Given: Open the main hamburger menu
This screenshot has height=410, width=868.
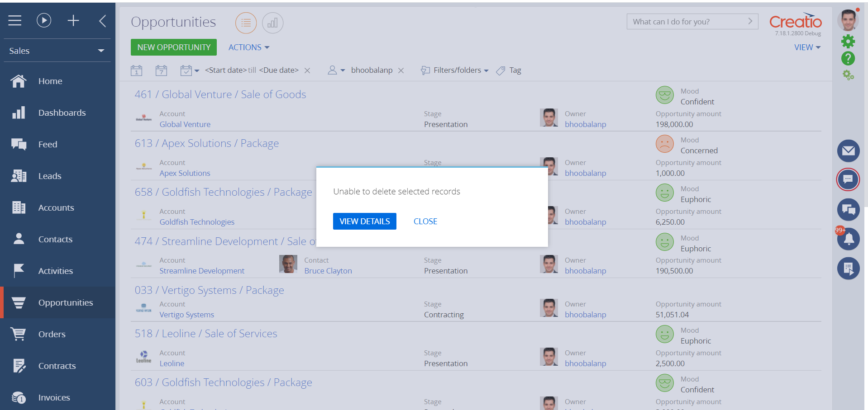Looking at the screenshot, I should 14,20.
